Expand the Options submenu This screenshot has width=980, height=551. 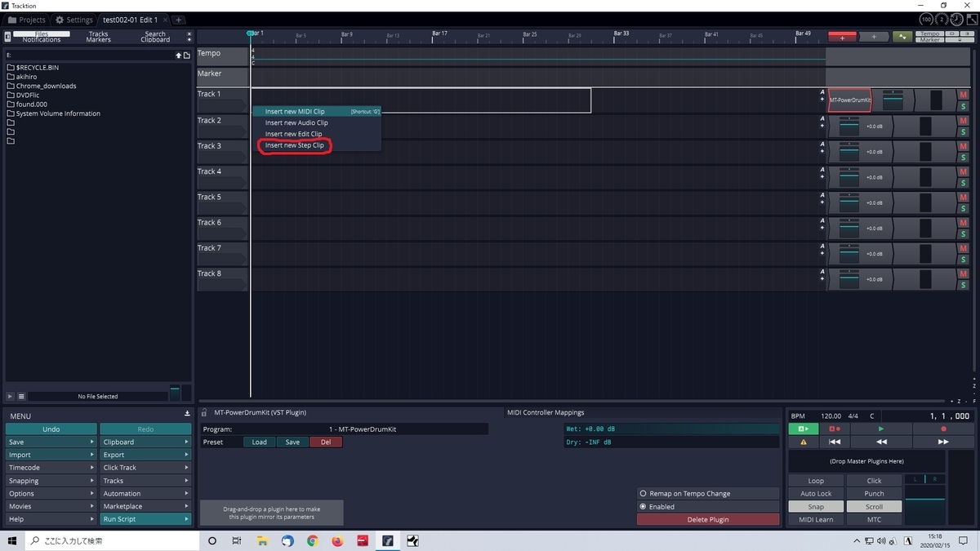coord(51,494)
